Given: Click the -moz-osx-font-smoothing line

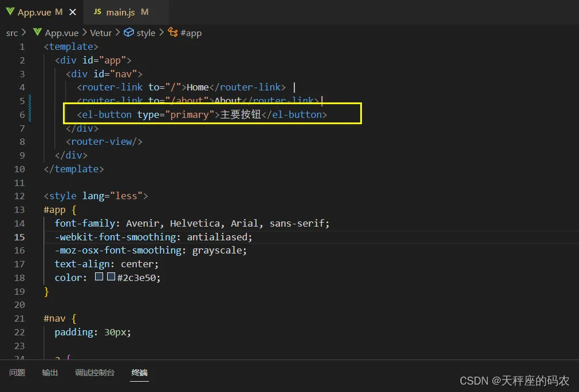Looking at the screenshot, I should pyautogui.click(x=151, y=250).
